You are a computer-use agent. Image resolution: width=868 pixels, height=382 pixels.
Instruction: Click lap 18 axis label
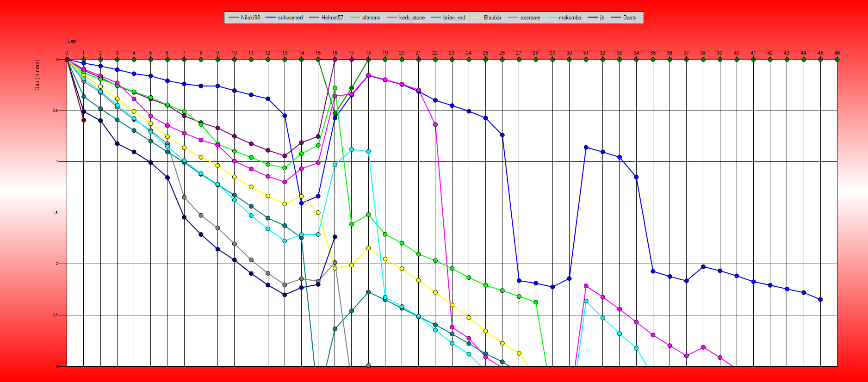[x=368, y=53]
